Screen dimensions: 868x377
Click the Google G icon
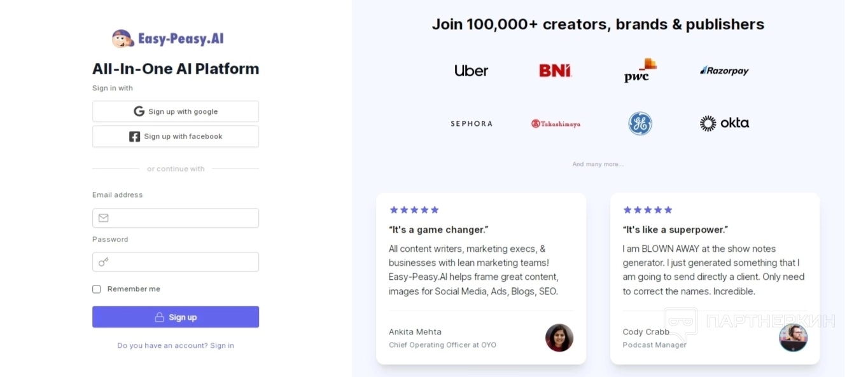(139, 111)
